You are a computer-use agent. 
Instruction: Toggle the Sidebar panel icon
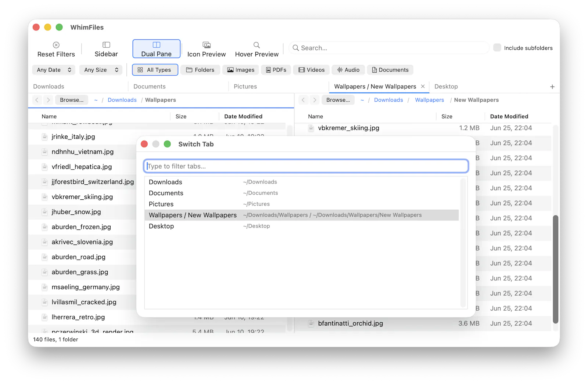coord(106,45)
